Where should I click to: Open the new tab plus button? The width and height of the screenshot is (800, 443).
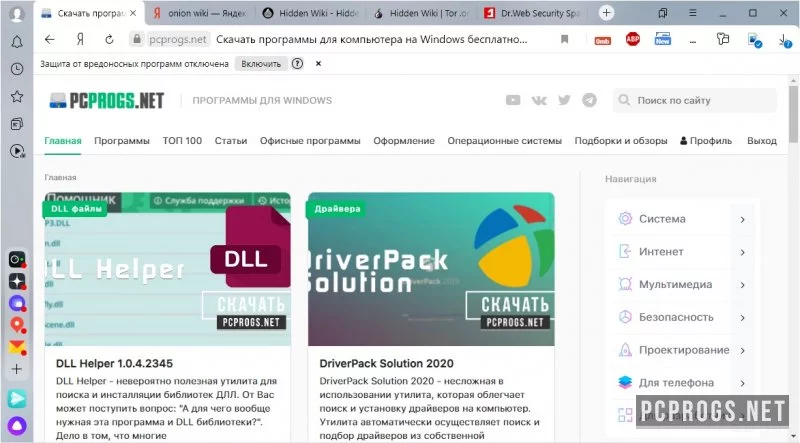(606, 13)
